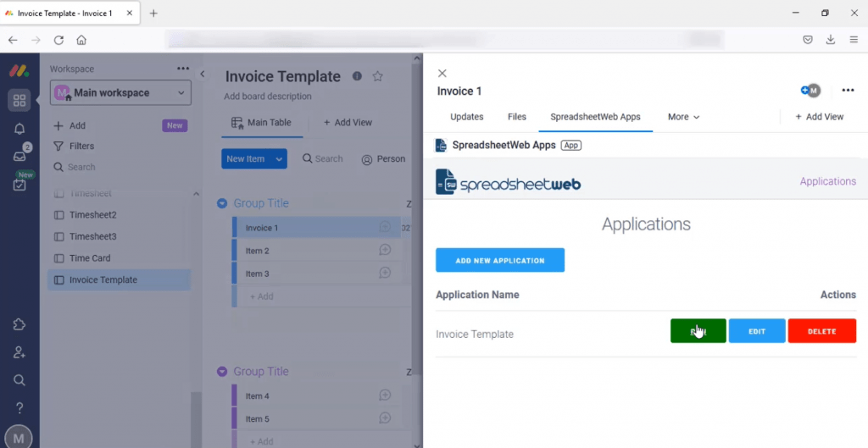Open the Main workspace dropdown

(120, 93)
